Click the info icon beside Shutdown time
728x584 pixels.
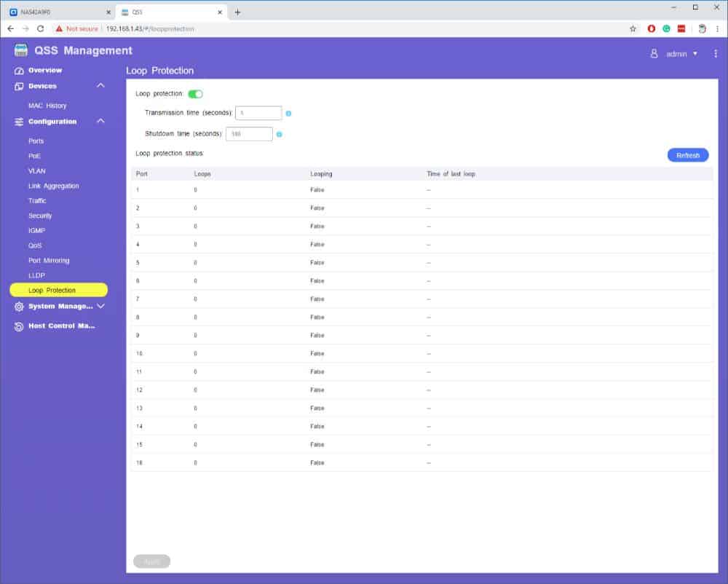pyautogui.click(x=279, y=135)
